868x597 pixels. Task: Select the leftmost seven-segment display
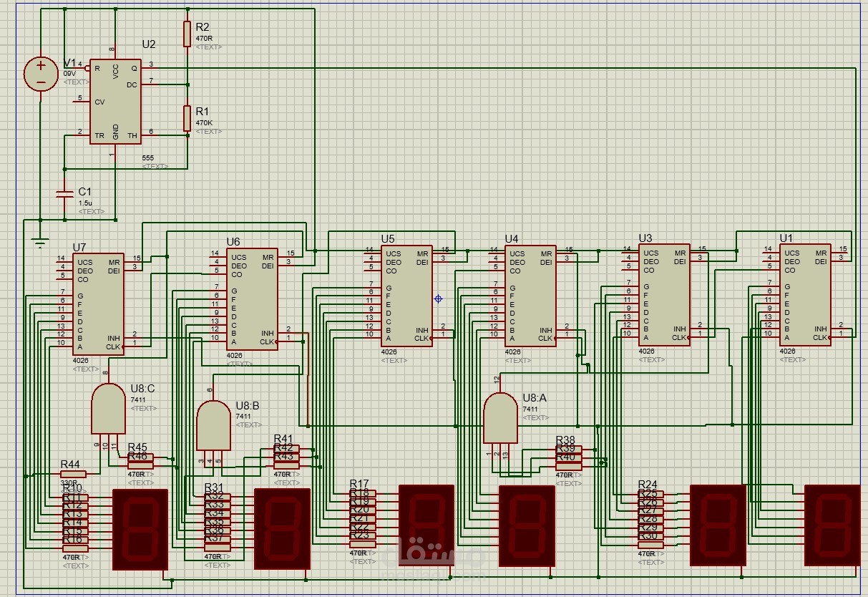point(140,529)
